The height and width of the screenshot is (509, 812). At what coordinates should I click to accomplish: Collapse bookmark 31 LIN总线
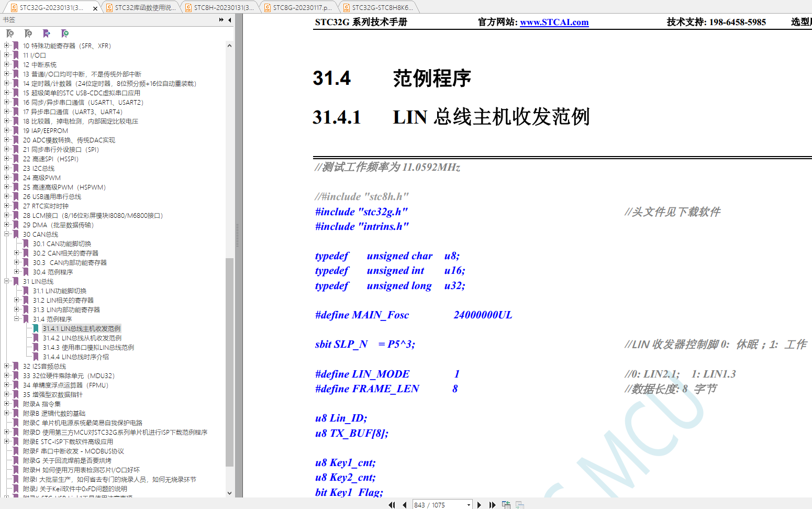pos(7,281)
